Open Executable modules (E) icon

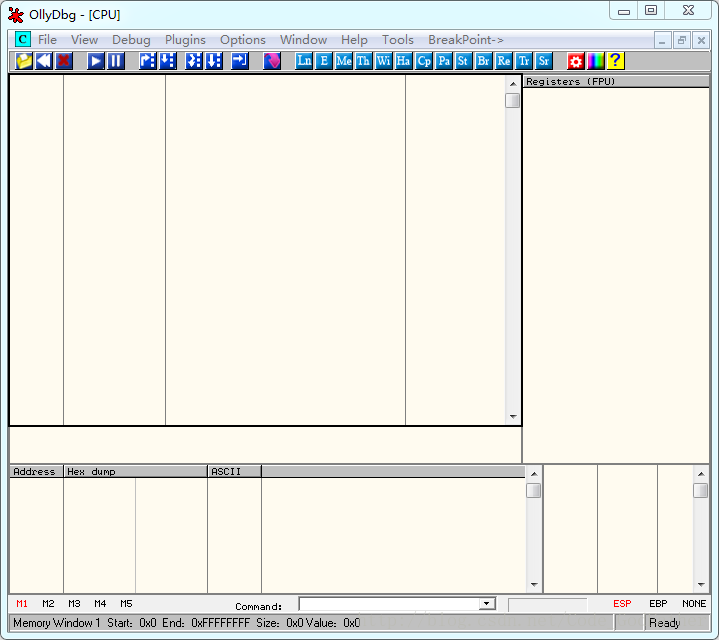tap(324, 61)
